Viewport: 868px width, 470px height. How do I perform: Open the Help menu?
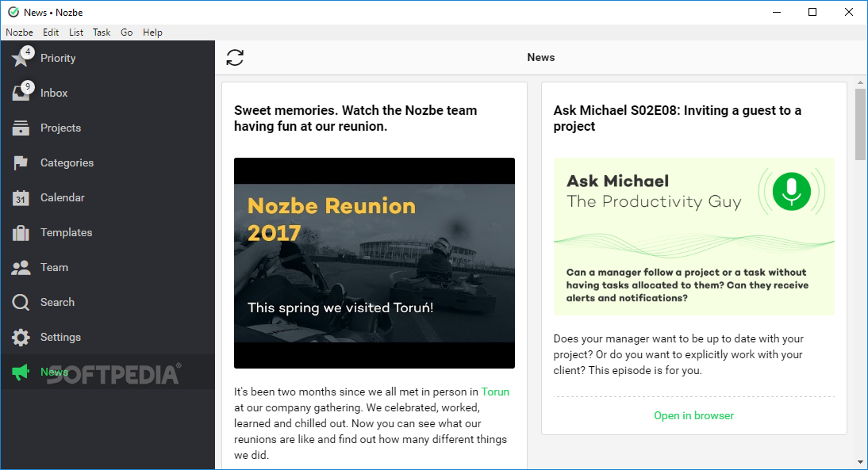coord(152,32)
